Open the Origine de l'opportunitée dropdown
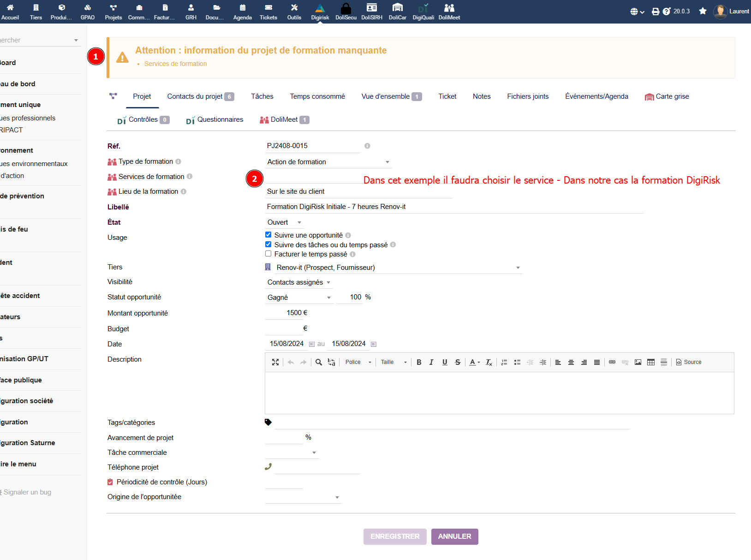Screen dimensions: 751x560 303,497
